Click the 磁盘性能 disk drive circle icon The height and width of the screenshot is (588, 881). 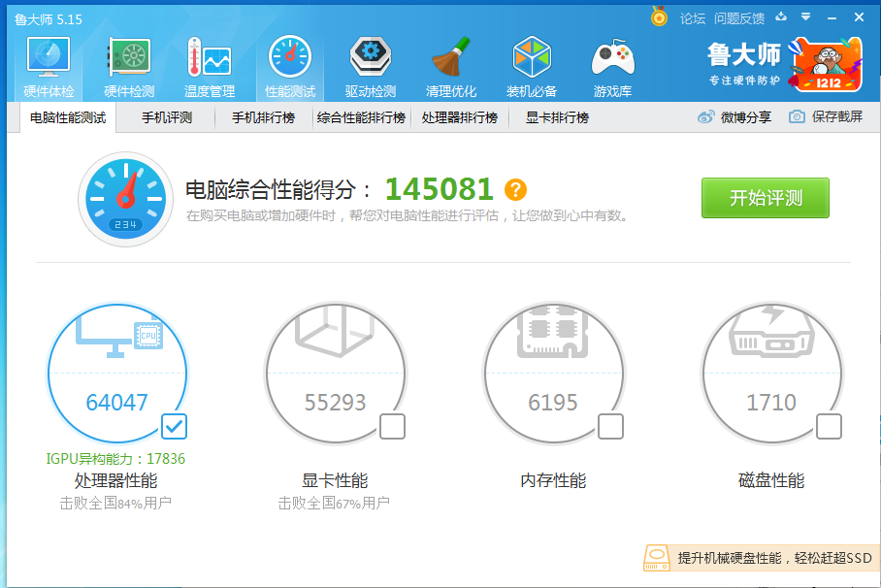[772, 374]
